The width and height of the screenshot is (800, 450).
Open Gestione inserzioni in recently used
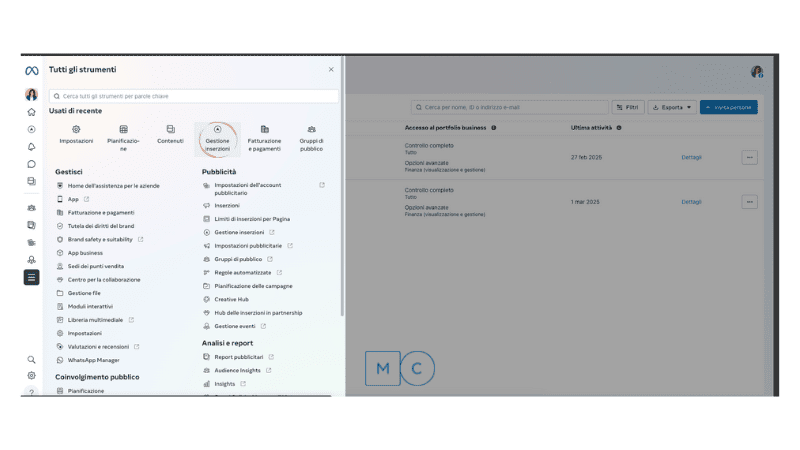tap(217, 133)
